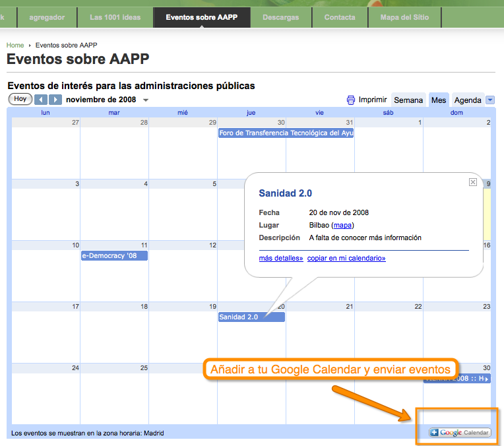Switch to the Mes view tab
Screen dimensions: 504x446
(439, 100)
